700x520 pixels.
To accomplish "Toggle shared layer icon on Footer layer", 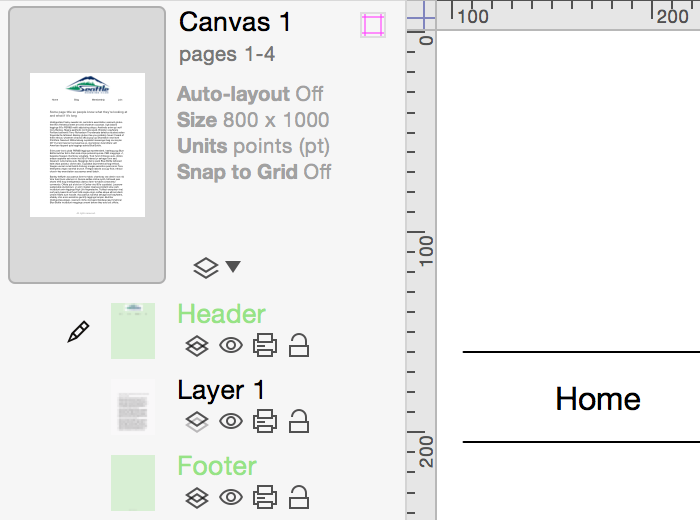I will (197, 498).
